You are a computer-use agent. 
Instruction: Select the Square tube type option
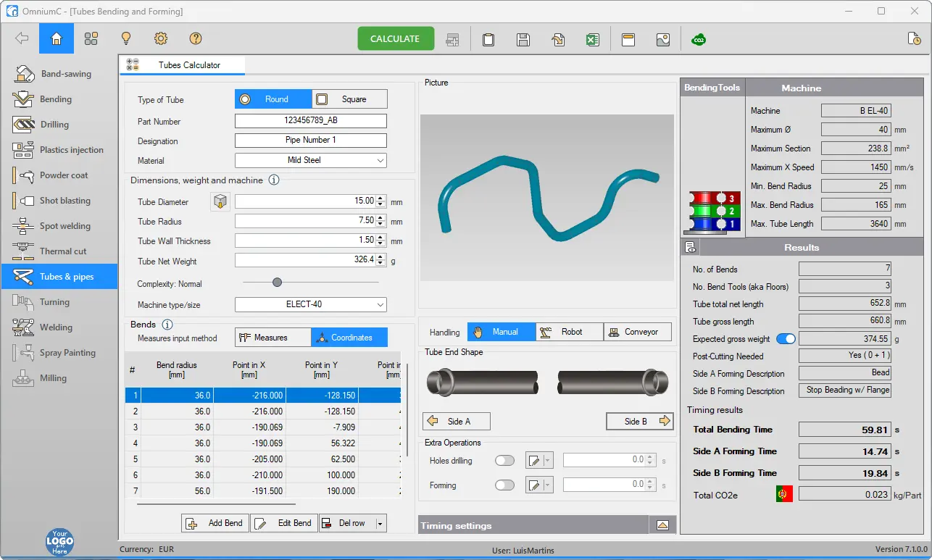click(349, 99)
